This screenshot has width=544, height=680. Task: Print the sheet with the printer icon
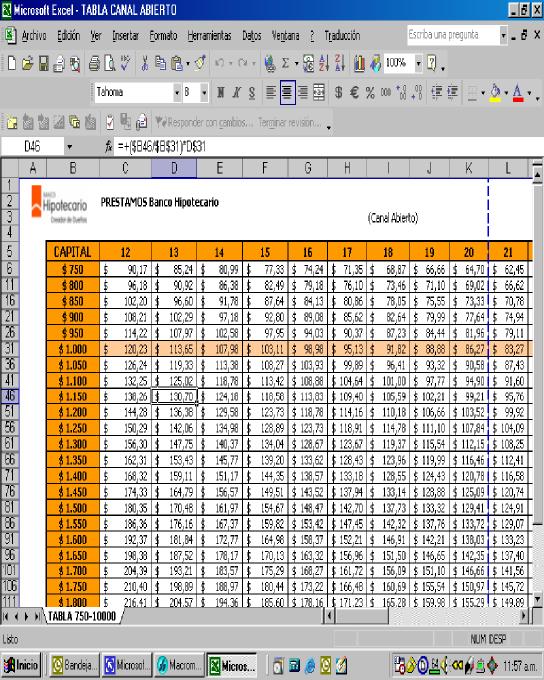coord(94,63)
